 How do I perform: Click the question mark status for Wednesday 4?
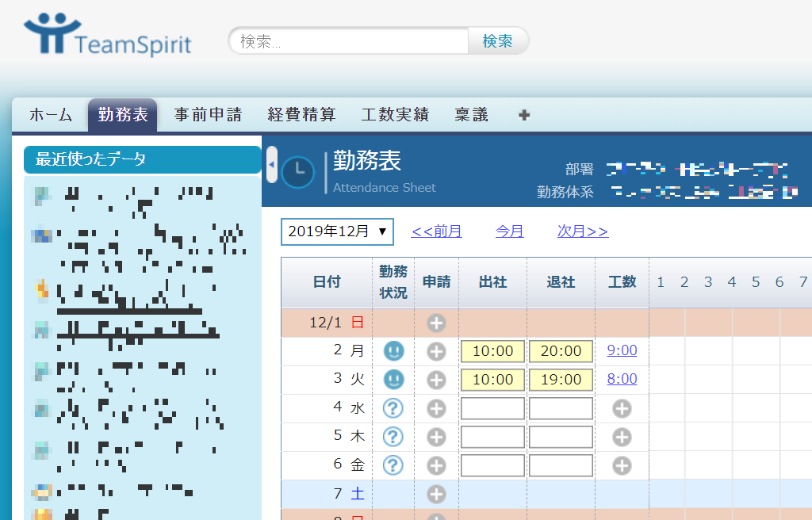(393, 408)
